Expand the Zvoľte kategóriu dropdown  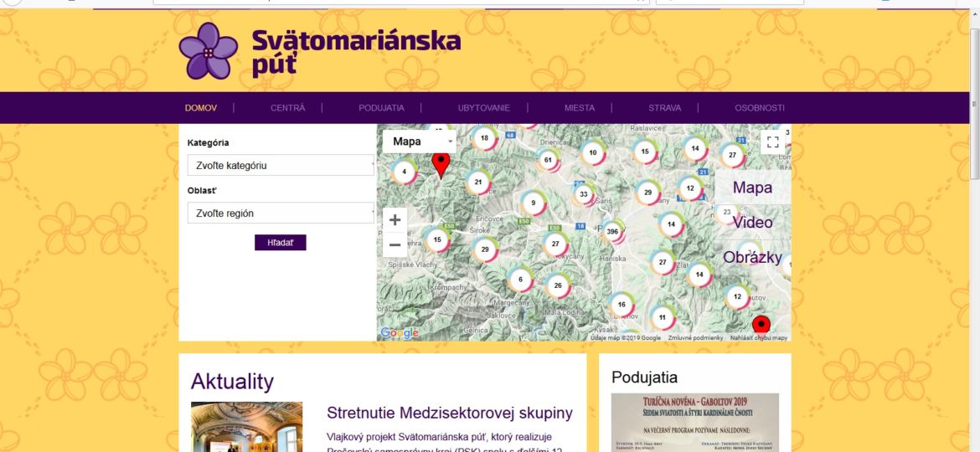pos(281,166)
